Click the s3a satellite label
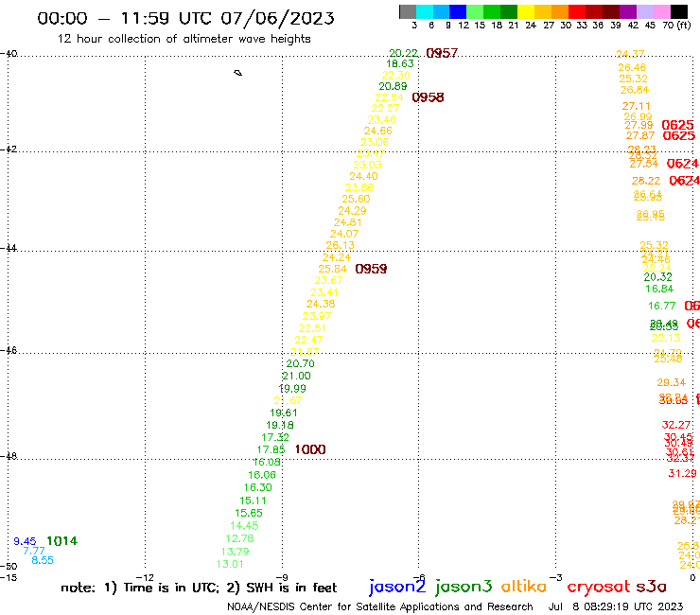Screen dimensions: 700x615 coord(652,587)
